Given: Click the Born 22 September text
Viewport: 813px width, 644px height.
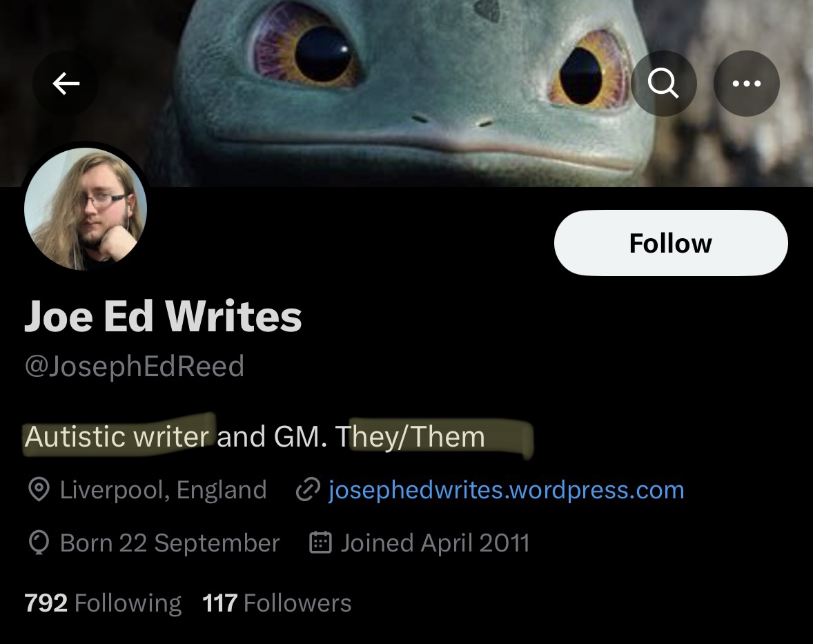Looking at the screenshot, I should tap(170, 543).
